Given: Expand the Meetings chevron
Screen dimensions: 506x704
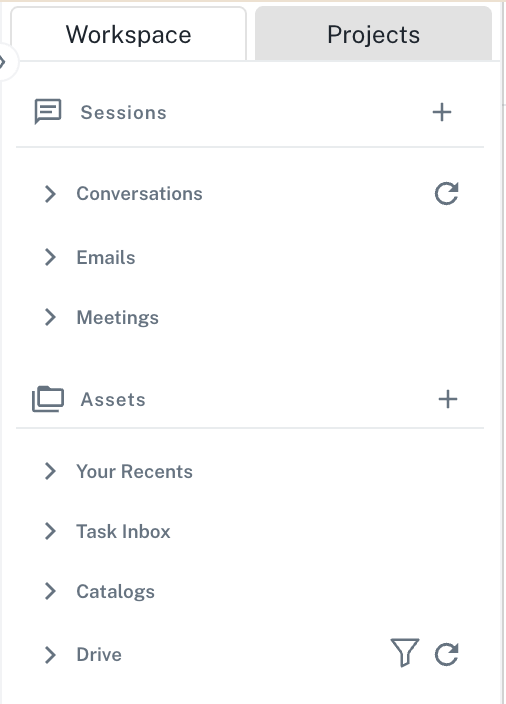Looking at the screenshot, I should pos(51,317).
